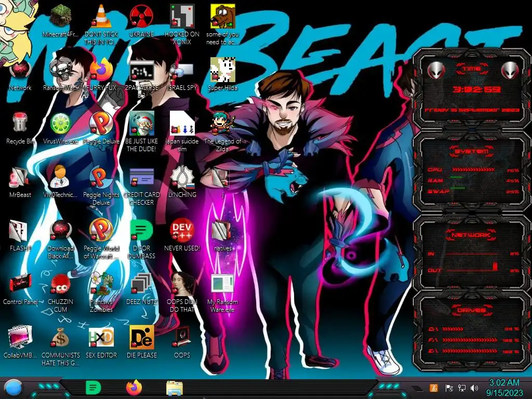Open the Firefox shortcut on the desktop
Image resolution: width=532 pixels, height=399 pixels.
(101, 70)
